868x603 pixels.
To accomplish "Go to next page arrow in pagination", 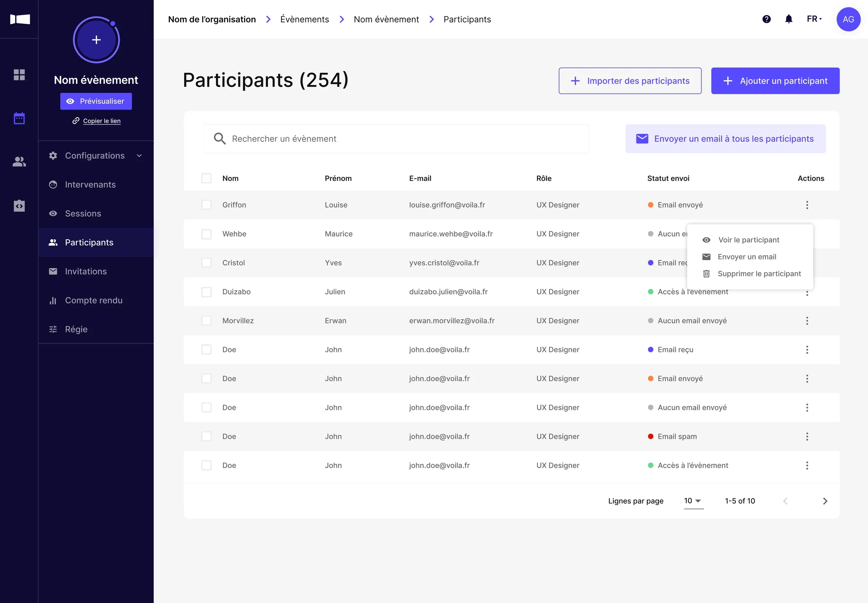I will pos(825,501).
